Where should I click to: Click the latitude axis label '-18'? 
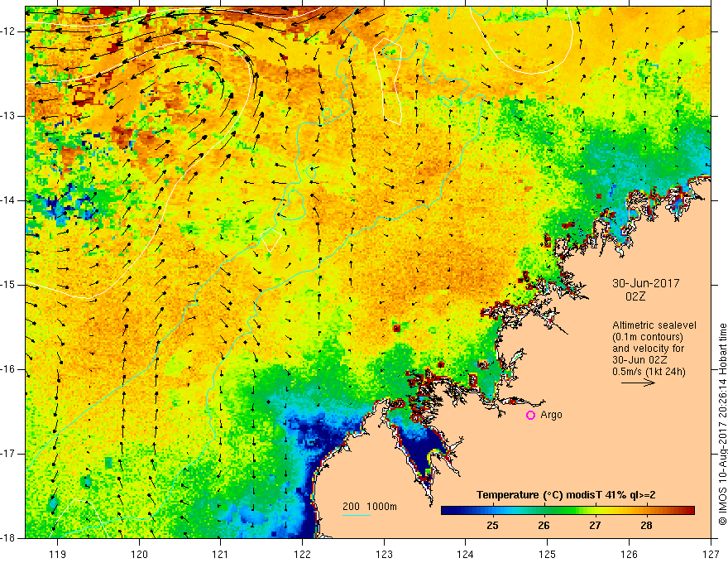tap(8, 538)
